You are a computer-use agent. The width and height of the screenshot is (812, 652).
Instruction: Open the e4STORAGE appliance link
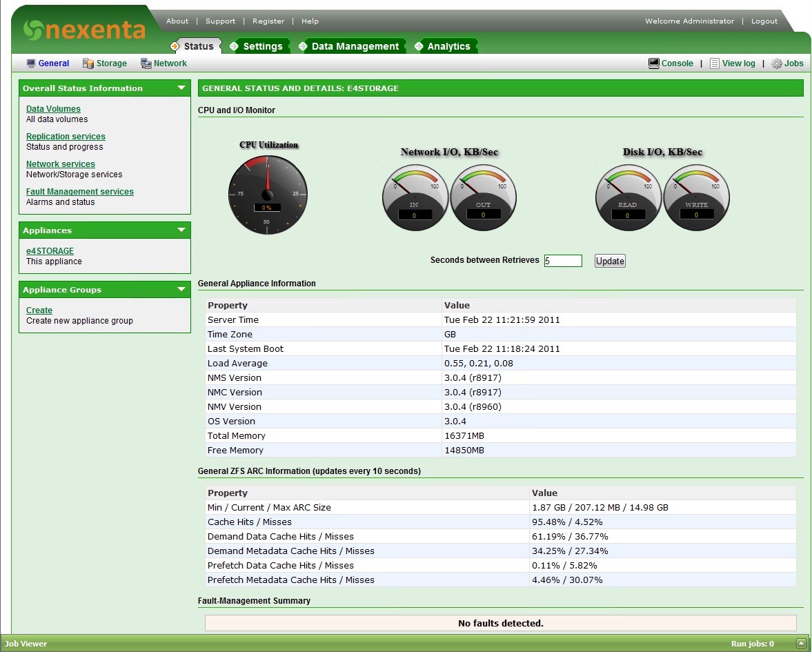tap(50, 250)
